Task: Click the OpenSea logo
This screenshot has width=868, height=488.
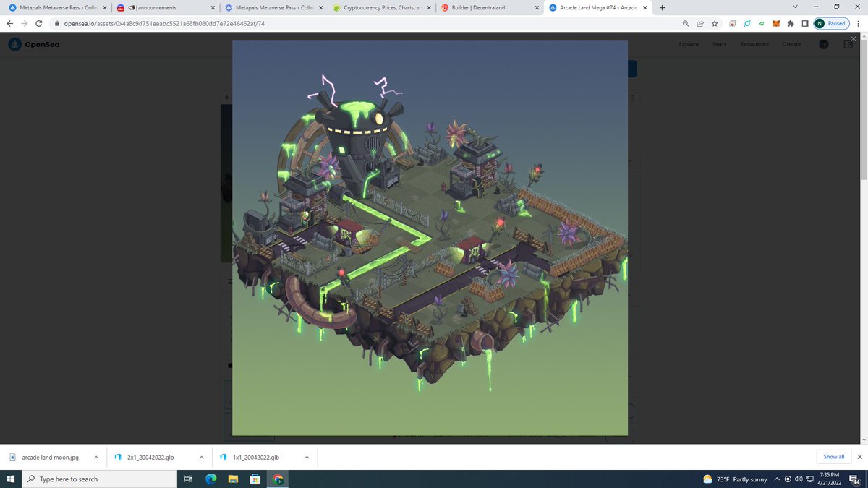Action: pyautogui.click(x=34, y=44)
